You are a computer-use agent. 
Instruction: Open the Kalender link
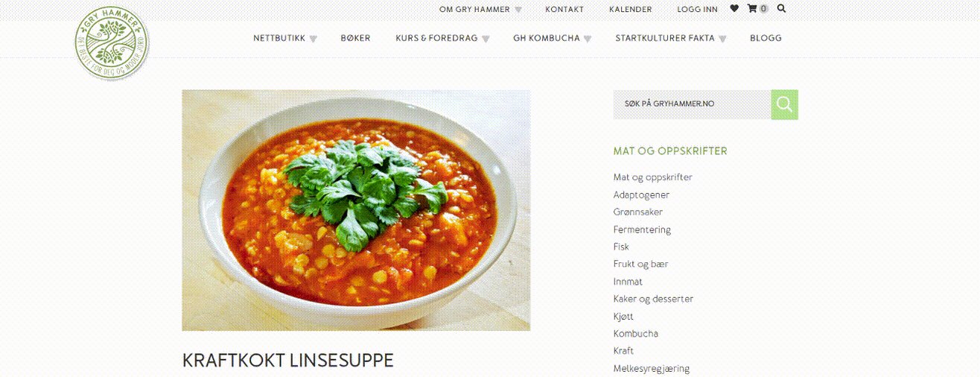630,10
